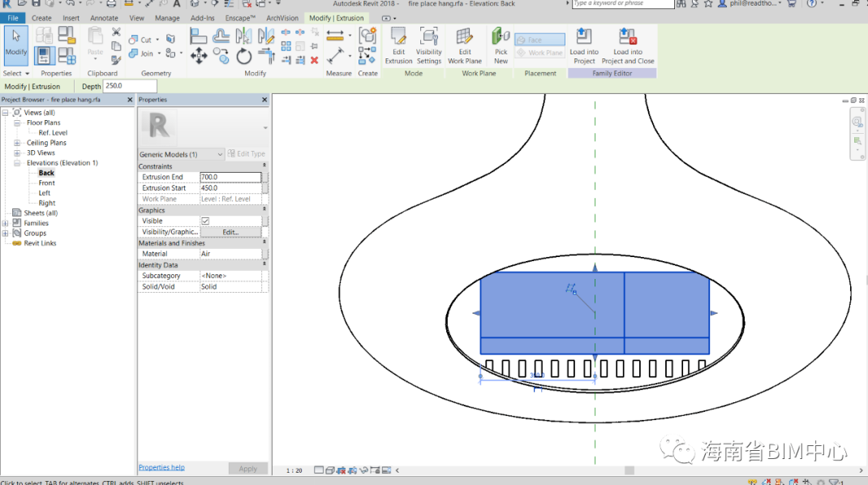Click the Copy tool with overlapping circles
Viewport: 868px width, 485px height.
click(221, 56)
